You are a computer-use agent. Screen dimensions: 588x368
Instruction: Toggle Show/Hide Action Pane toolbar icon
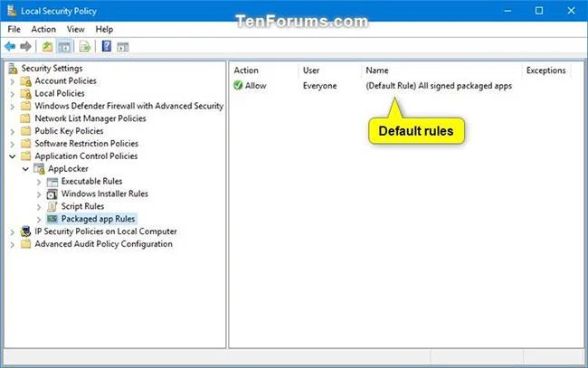tap(123, 47)
